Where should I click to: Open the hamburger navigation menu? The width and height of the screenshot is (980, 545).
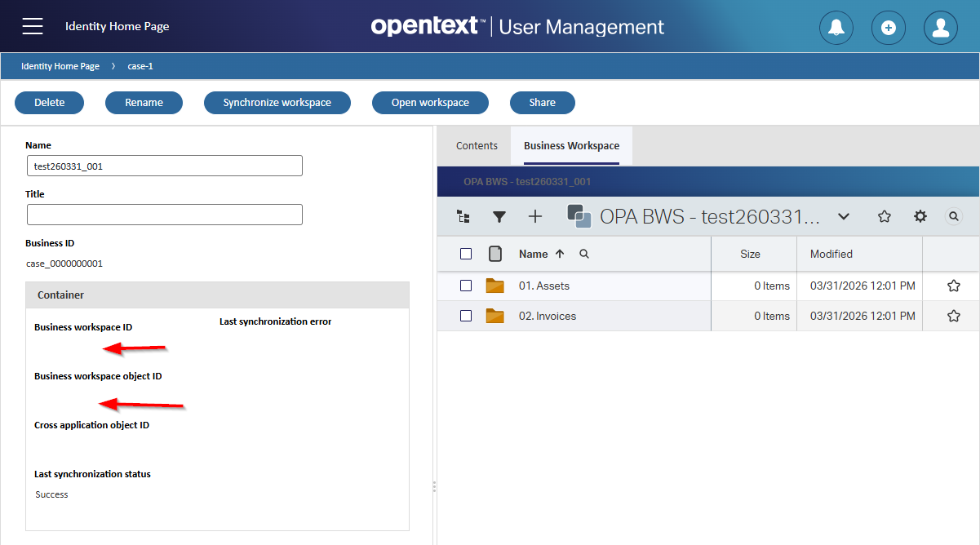click(33, 26)
